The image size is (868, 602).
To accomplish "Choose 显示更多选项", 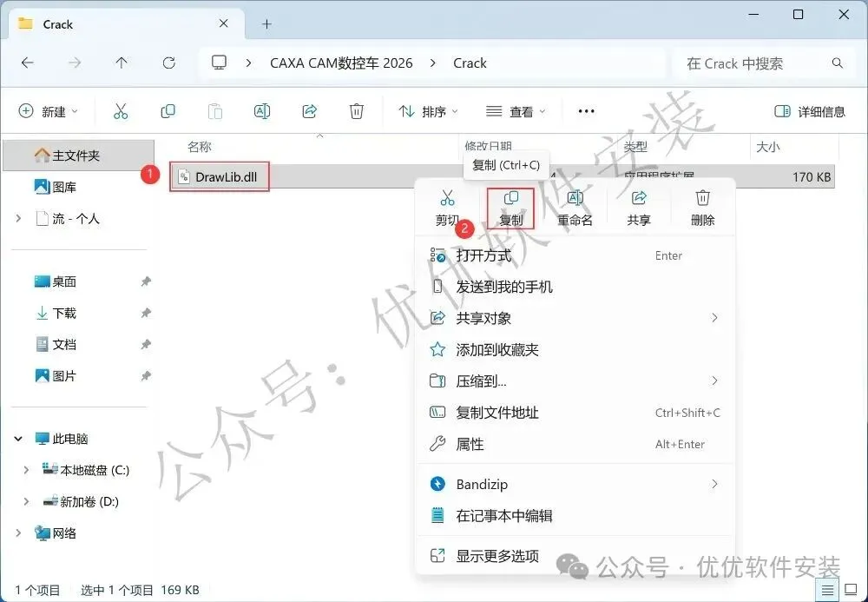I will [575, 556].
